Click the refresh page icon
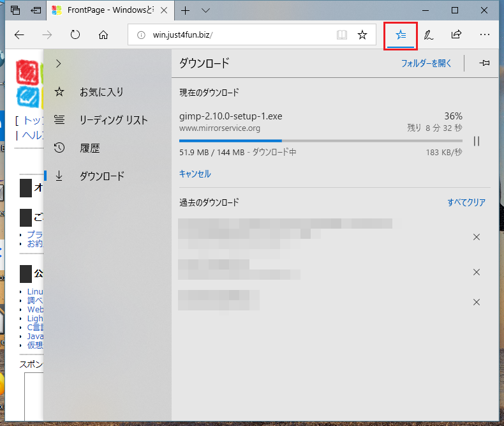The image size is (504, 426). coord(75,35)
